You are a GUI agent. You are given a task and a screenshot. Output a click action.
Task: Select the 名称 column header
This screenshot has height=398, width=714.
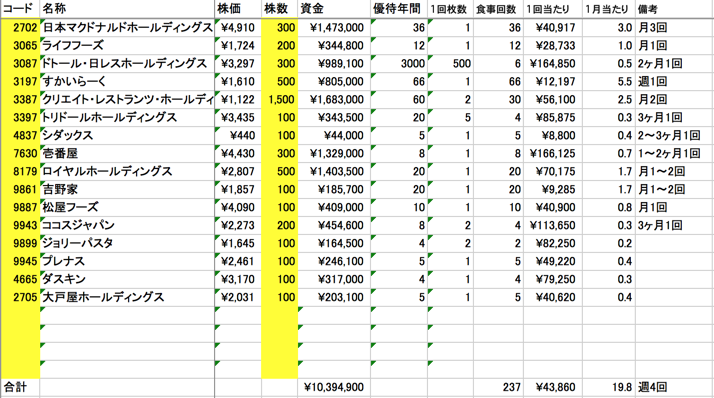point(127,9)
